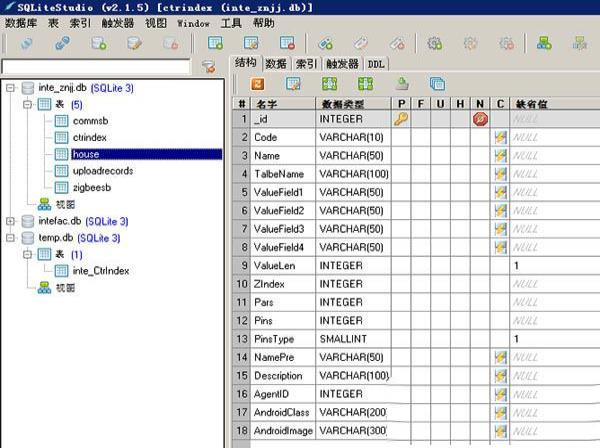Click the add database icon with green plus
Image resolution: width=600 pixels, height=448 pixels.
(x=99, y=43)
